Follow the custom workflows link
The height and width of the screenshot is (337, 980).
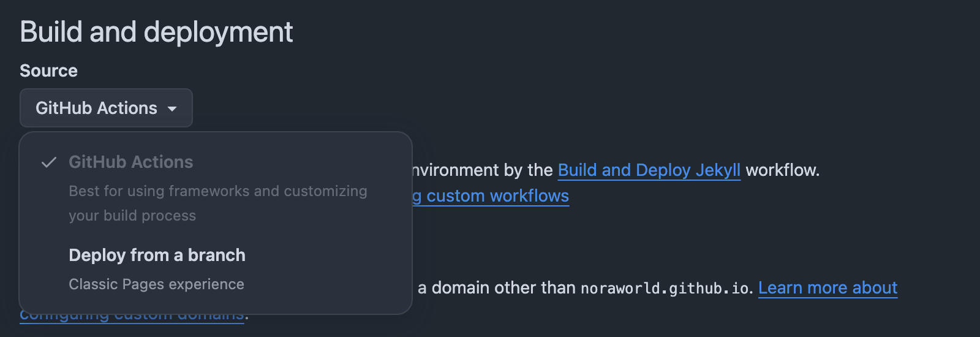pos(491,195)
